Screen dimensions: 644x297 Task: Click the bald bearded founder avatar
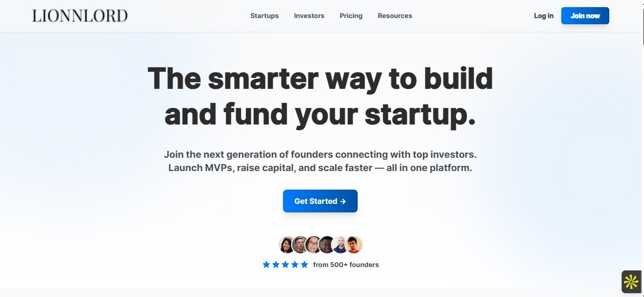pos(340,245)
